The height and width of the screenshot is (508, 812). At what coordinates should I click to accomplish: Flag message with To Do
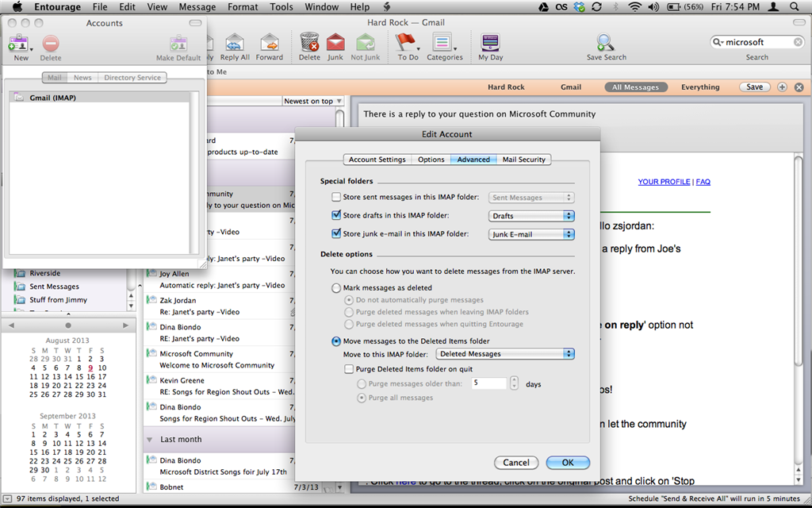click(x=405, y=43)
